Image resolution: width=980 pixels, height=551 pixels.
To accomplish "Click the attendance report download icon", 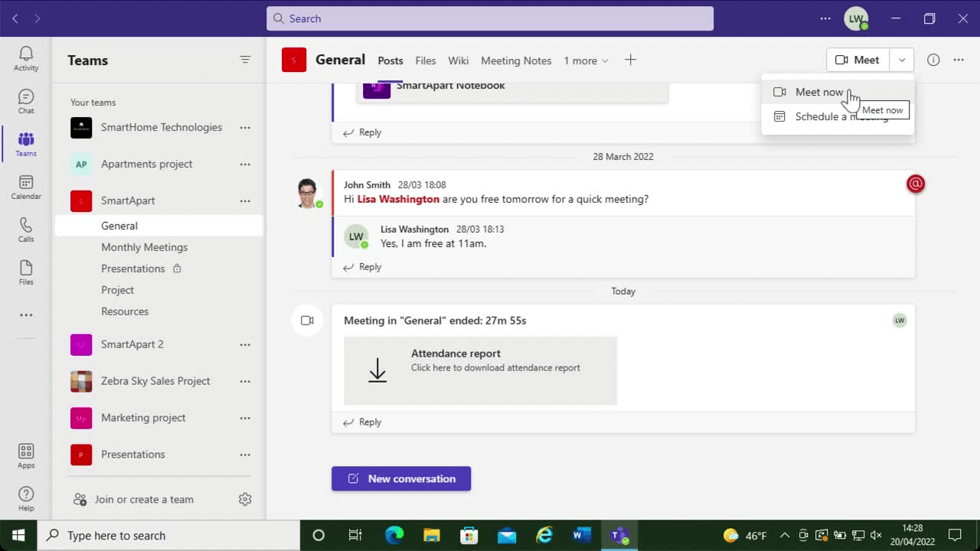I will point(377,370).
